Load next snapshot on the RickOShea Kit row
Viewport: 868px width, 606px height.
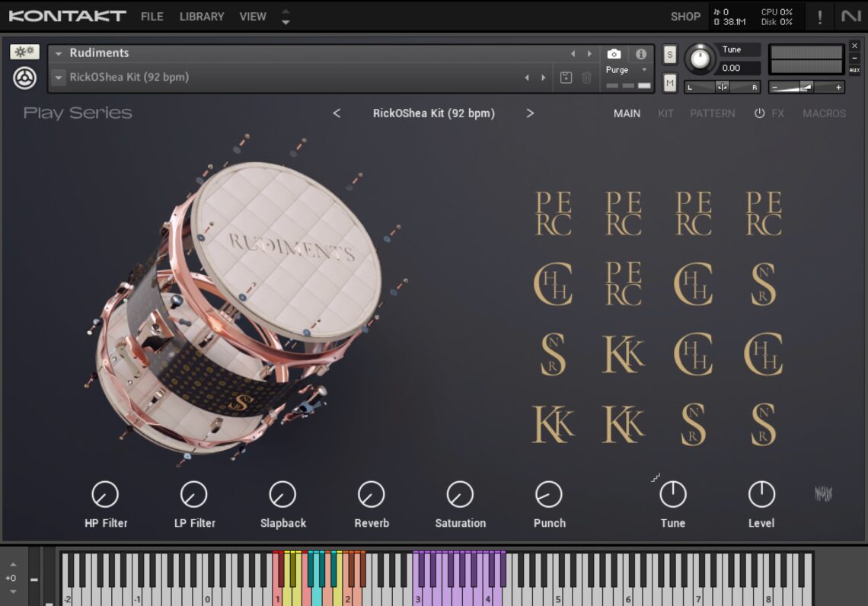(544, 78)
